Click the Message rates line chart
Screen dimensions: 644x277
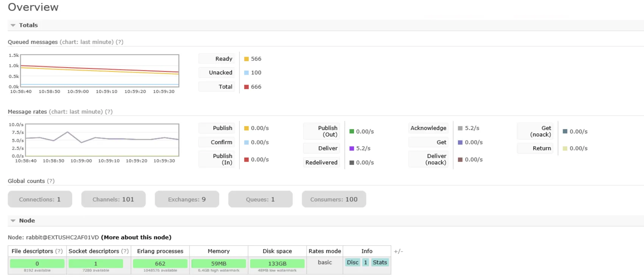[x=100, y=140]
